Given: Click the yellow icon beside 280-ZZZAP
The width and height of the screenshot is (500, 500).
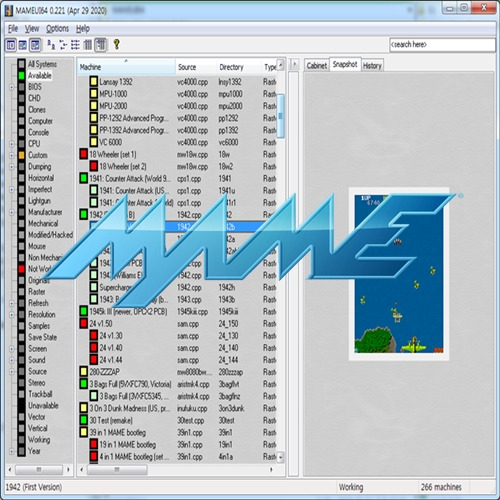Looking at the screenshot, I should [84, 372].
